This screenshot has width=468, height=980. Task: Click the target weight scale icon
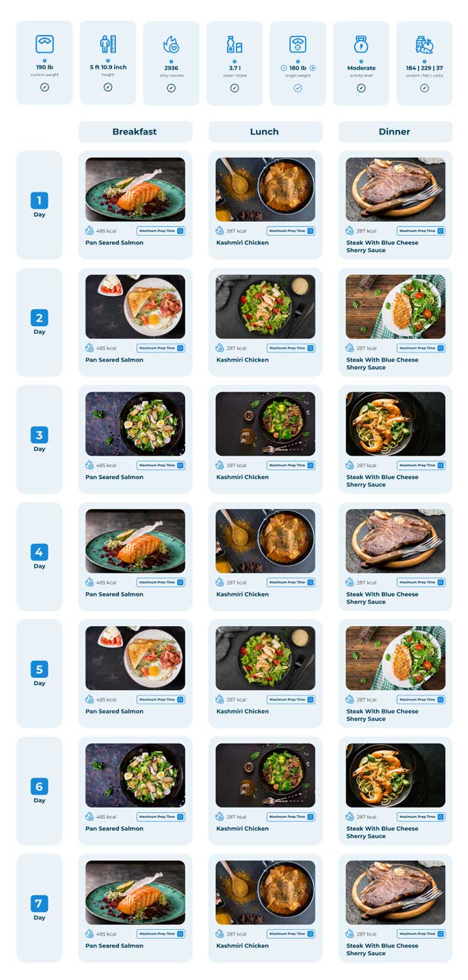coord(298,44)
